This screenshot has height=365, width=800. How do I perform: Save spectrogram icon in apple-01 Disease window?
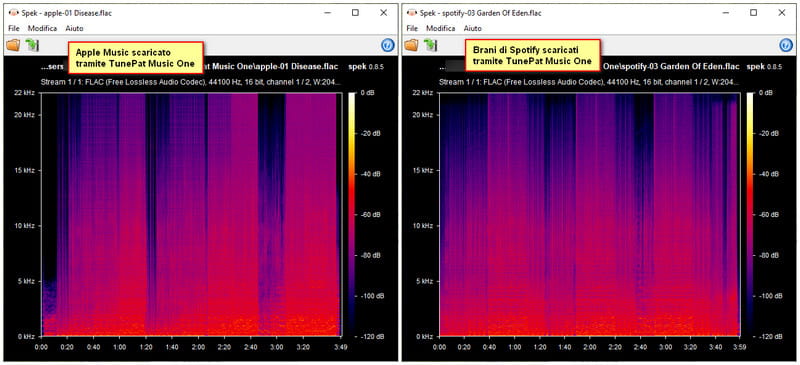click(32, 45)
